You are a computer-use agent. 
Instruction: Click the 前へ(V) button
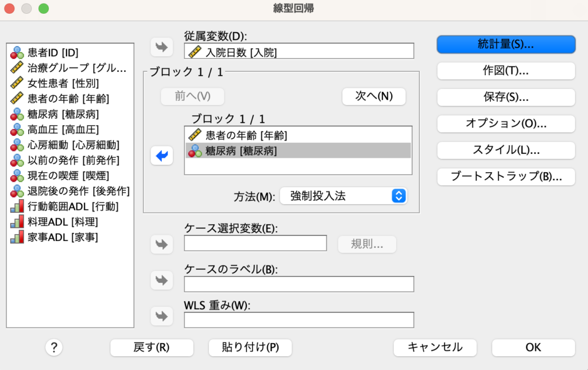point(192,96)
